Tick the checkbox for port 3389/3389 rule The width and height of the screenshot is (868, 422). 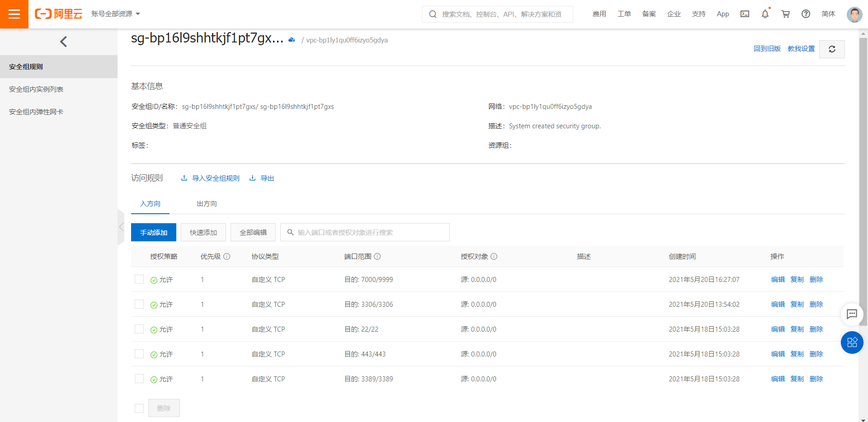coord(139,379)
